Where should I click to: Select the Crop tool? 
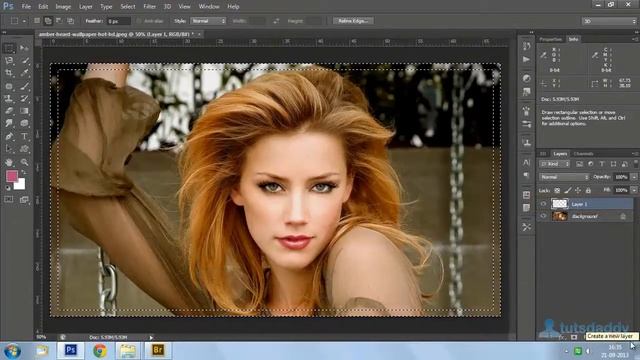click(x=9, y=73)
